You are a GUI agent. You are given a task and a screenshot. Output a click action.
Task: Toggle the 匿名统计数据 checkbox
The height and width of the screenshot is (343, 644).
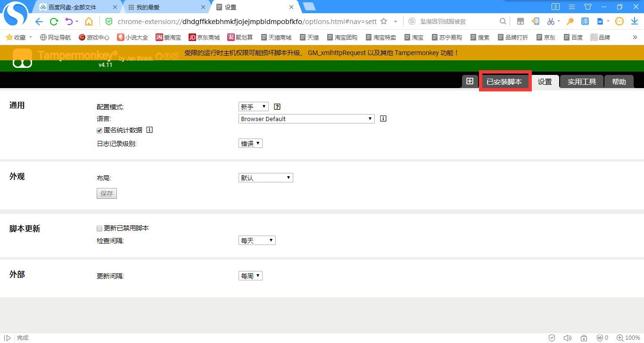99,131
